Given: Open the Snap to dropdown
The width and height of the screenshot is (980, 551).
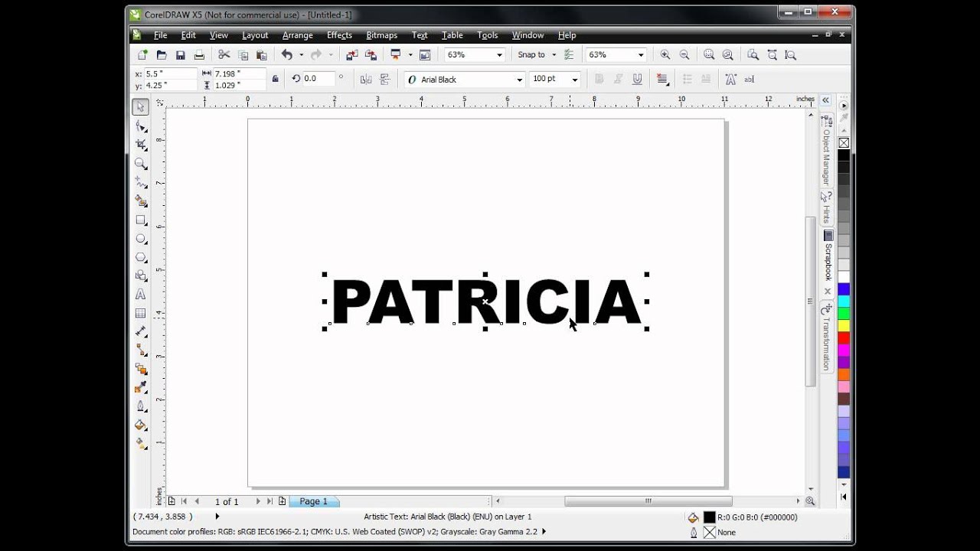Looking at the screenshot, I should (554, 55).
